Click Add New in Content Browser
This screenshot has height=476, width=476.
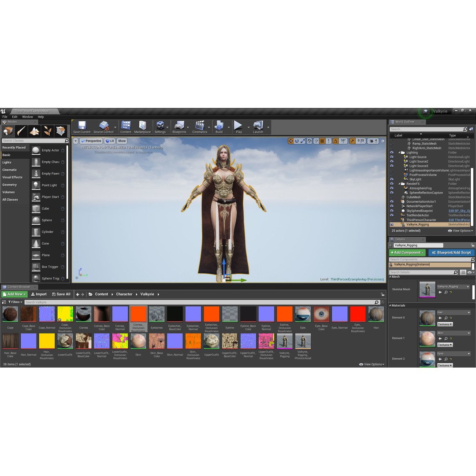14,294
